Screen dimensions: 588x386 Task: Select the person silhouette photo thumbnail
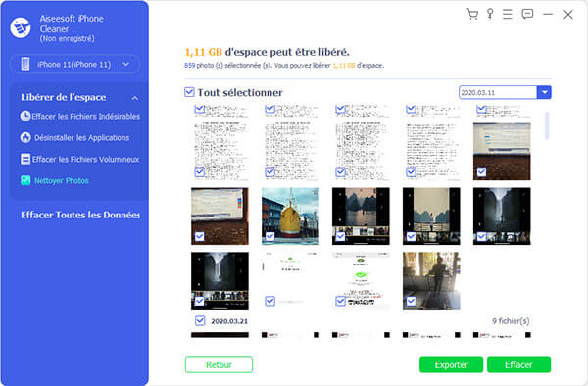tap(431, 281)
